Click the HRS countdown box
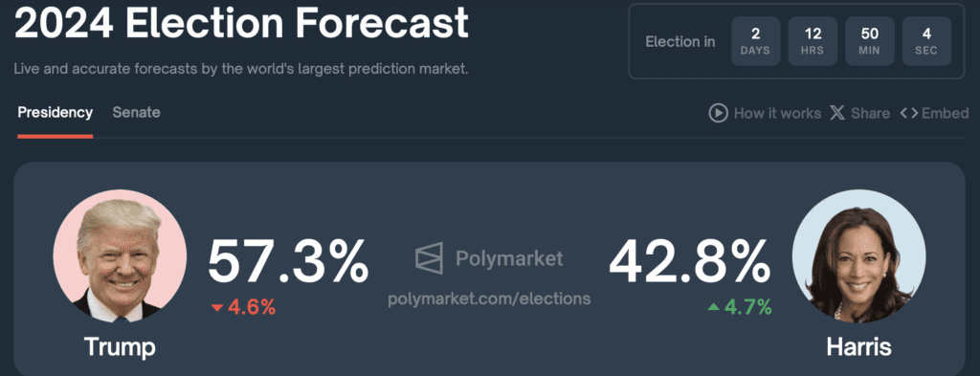 (x=813, y=41)
